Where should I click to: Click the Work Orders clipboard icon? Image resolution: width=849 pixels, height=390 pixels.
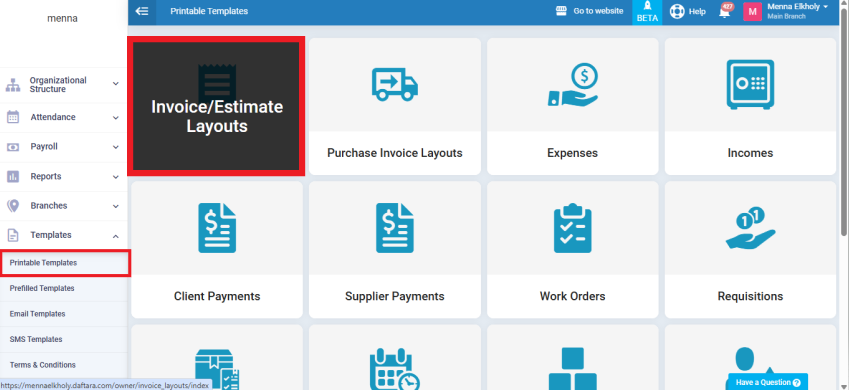572,228
